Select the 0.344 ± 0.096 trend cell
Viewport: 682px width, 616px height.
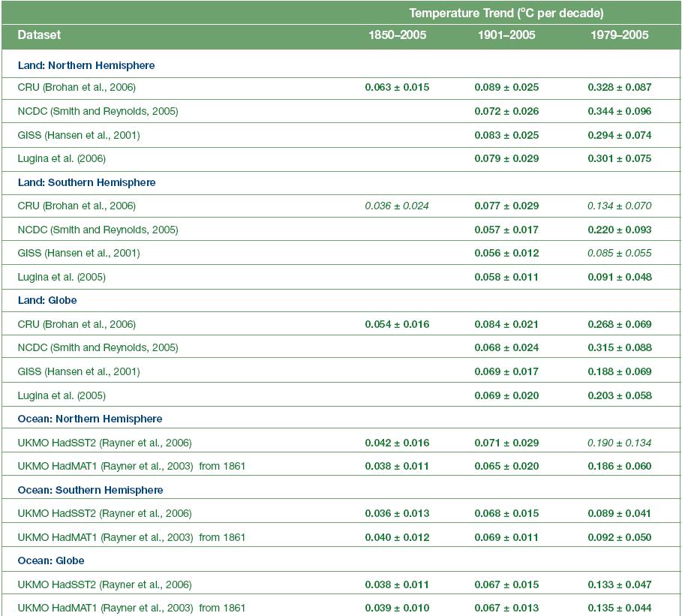(x=620, y=111)
